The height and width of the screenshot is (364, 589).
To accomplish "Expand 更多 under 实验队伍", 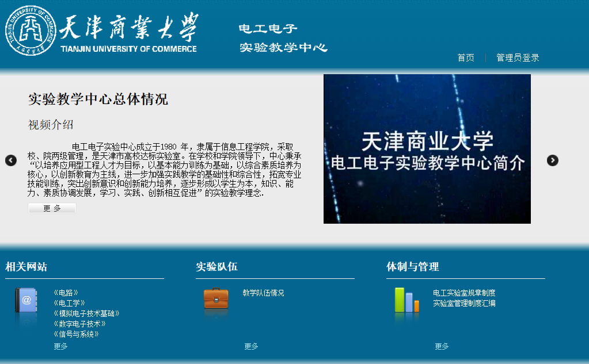I will (251, 346).
